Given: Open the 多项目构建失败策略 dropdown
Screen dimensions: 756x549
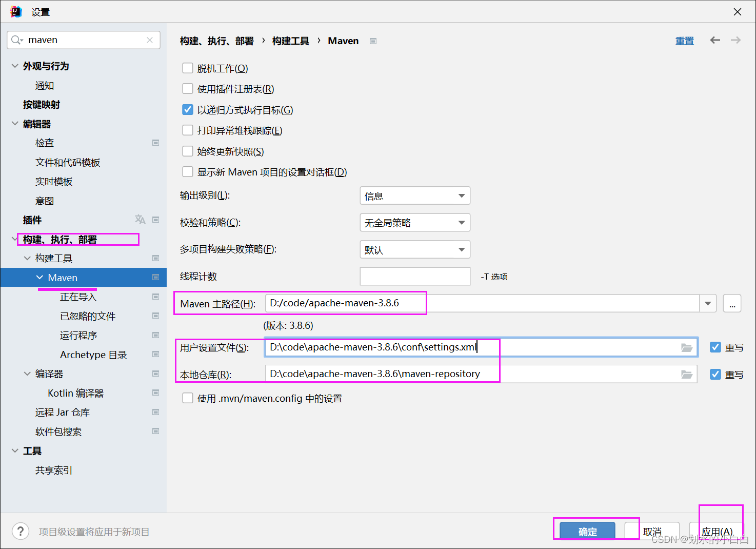Looking at the screenshot, I should 415,249.
